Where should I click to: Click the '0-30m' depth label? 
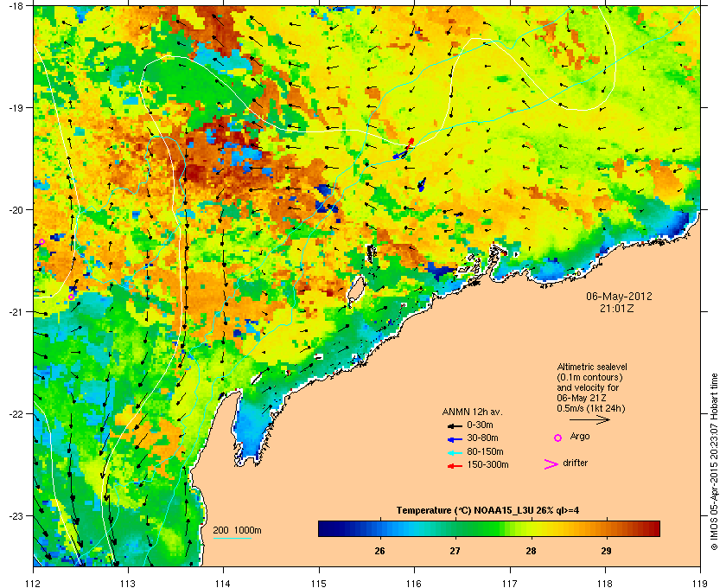pyautogui.click(x=480, y=425)
